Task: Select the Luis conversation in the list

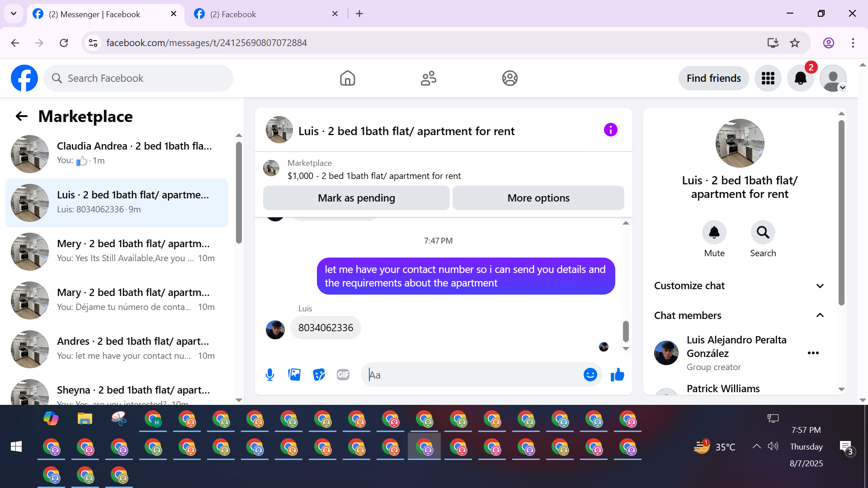Action: tap(118, 202)
